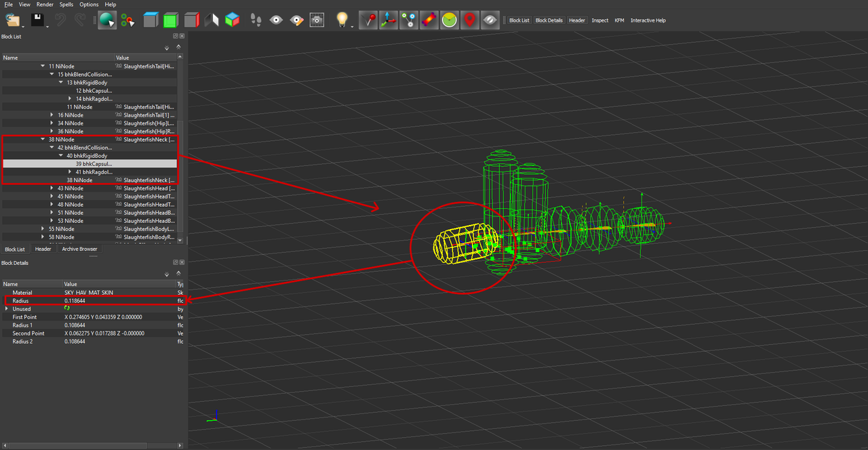Switch to user perspective colored cube
The width and height of the screenshot is (868, 450).
click(233, 20)
